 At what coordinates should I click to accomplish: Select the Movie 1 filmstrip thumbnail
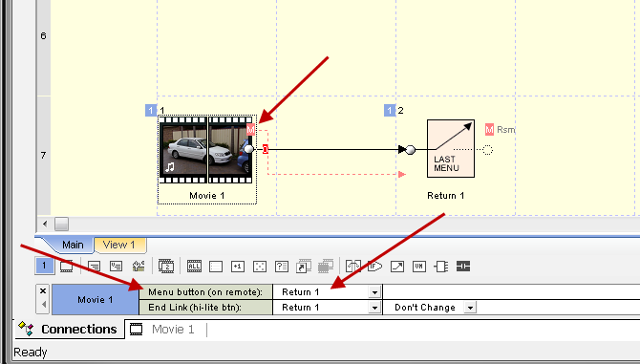click(x=206, y=150)
